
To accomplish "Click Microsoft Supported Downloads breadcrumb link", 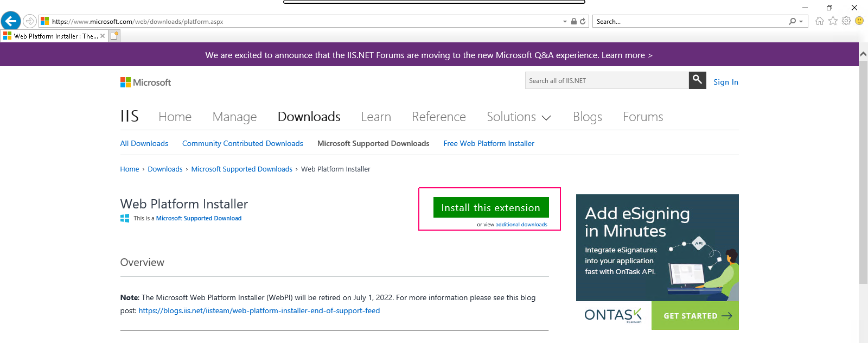I will pos(241,169).
